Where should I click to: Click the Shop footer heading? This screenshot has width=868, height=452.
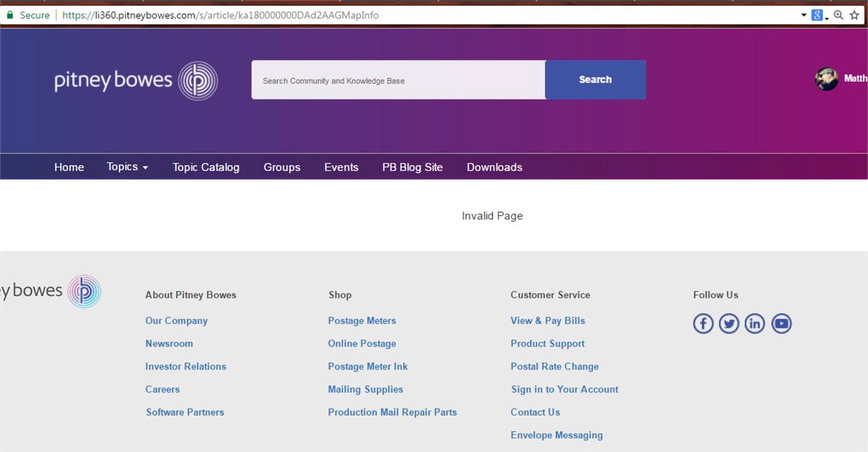(x=340, y=295)
